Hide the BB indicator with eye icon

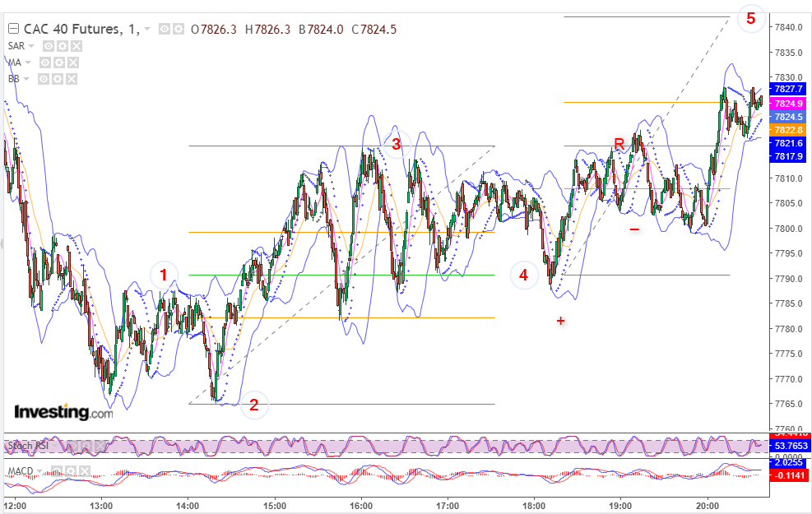click(x=44, y=79)
